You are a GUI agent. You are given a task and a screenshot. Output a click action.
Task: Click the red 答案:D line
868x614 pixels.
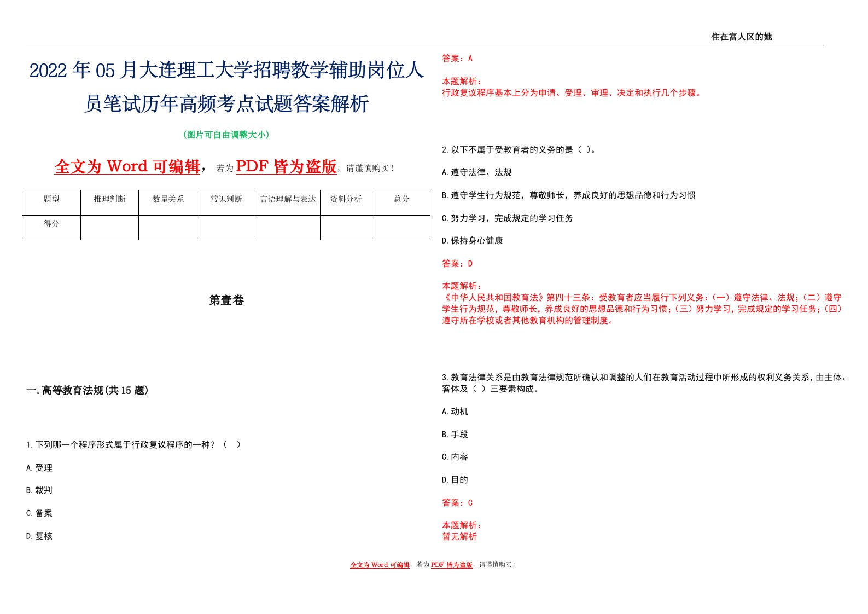pyautogui.click(x=457, y=264)
